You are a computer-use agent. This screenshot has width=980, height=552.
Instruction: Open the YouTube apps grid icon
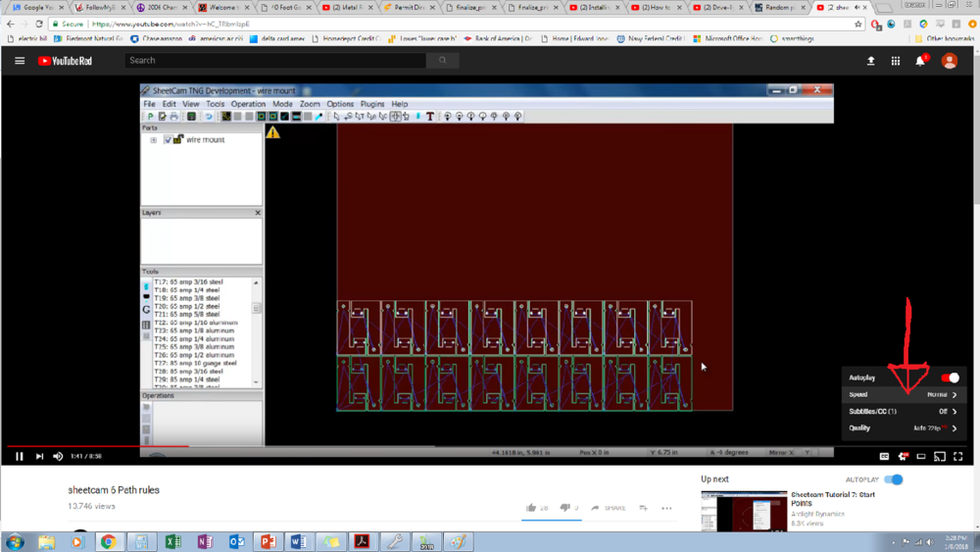895,61
